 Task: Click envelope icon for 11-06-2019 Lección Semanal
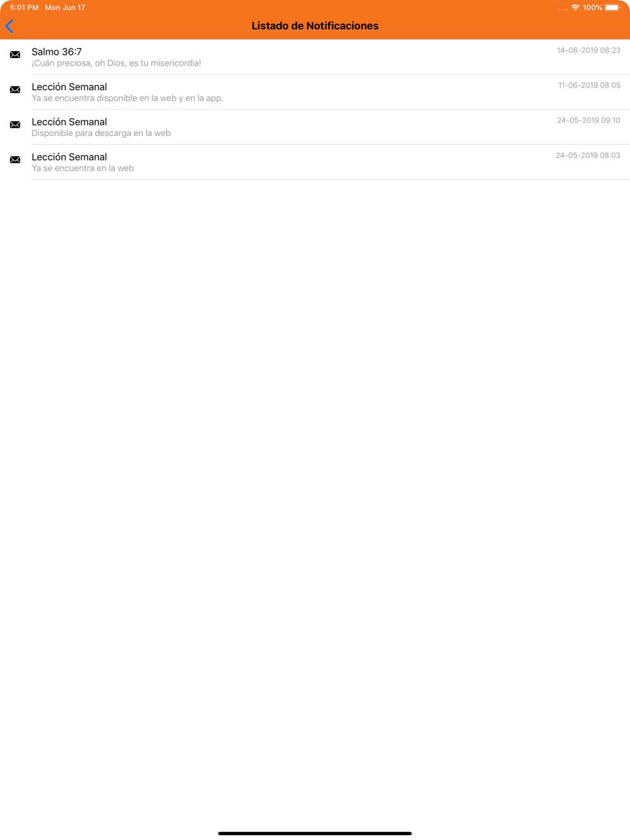click(x=15, y=90)
